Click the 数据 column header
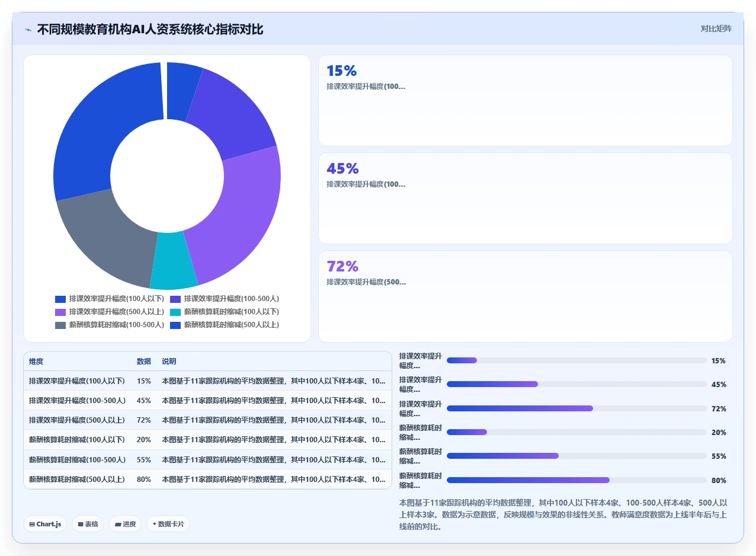This screenshot has width=756, height=556. pyautogui.click(x=144, y=362)
